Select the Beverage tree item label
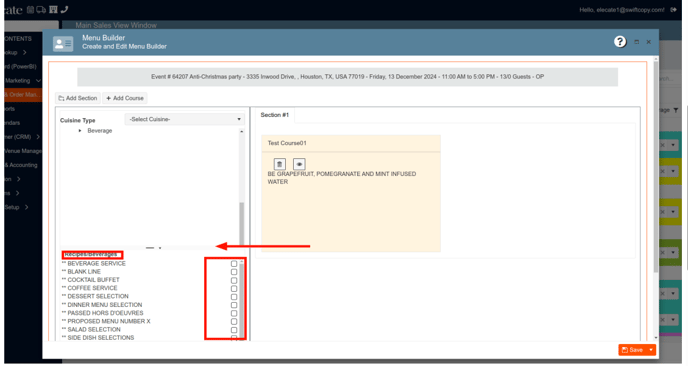The width and height of the screenshot is (688, 366). point(100,131)
